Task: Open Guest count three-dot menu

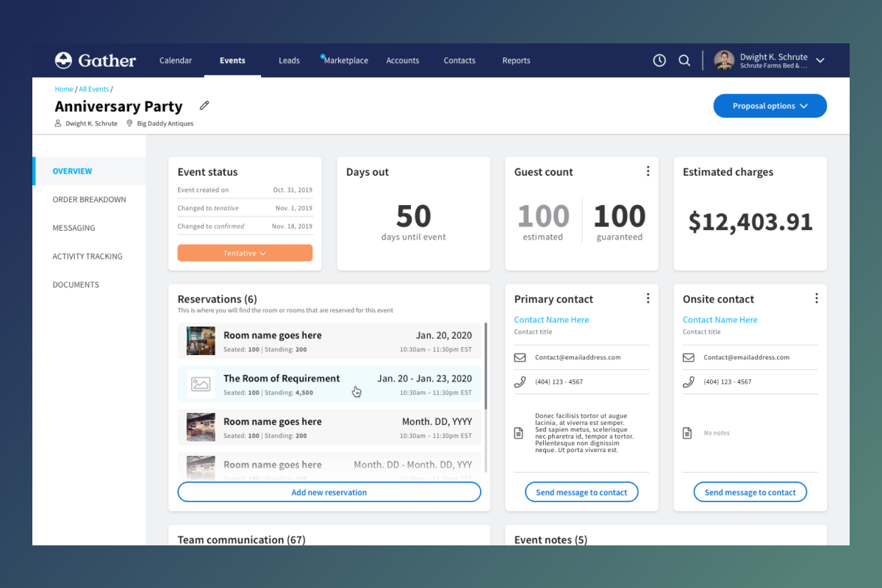Action: pos(648,171)
